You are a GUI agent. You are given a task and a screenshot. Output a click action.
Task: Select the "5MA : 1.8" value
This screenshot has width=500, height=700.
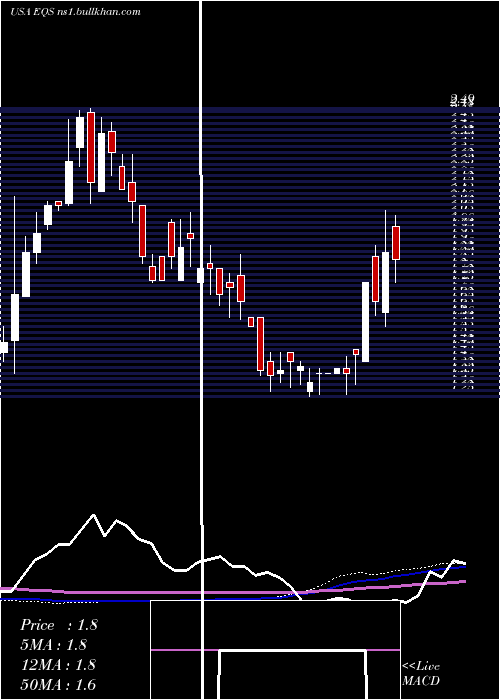tap(54, 645)
